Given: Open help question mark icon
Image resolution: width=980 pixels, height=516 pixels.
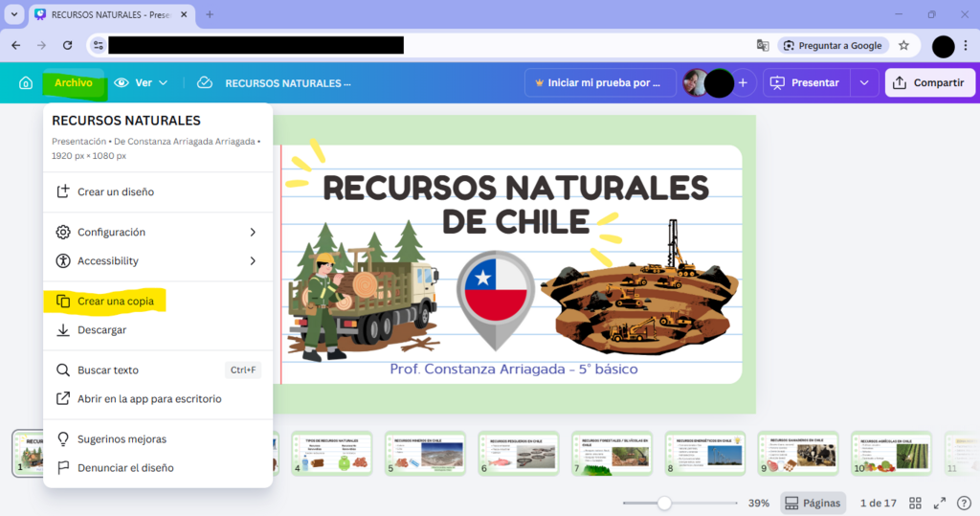Looking at the screenshot, I should pyautogui.click(x=964, y=503).
